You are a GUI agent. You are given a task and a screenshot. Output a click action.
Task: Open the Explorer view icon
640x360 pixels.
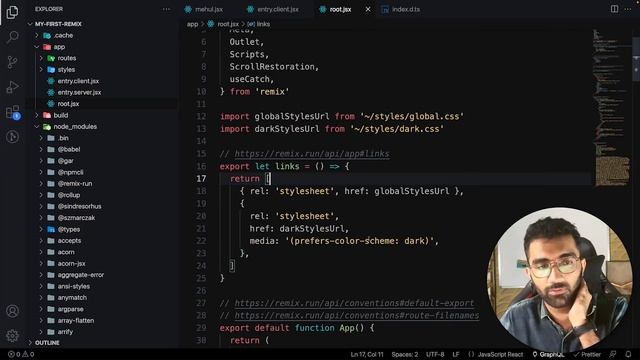point(12,12)
